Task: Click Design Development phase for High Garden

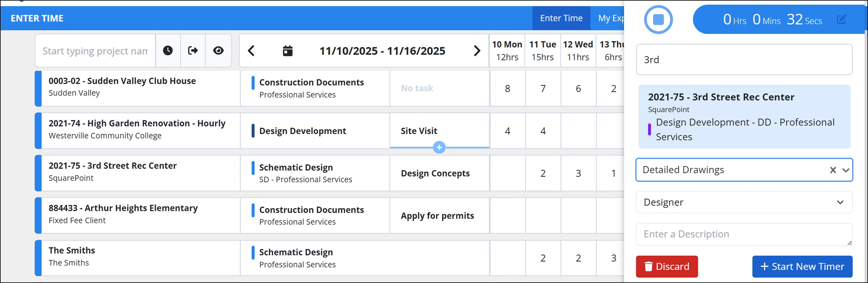Action: click(x=315, y=131)
